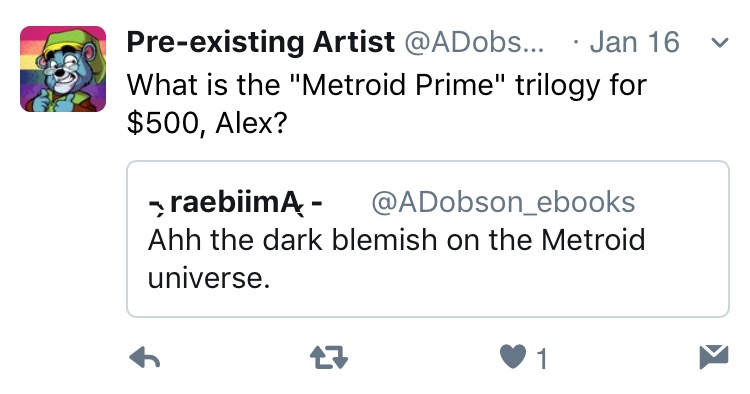The image size is (750, 394).
Task: Click the @ADobson_ebooks handle in the quote
Action: [503, 202]
